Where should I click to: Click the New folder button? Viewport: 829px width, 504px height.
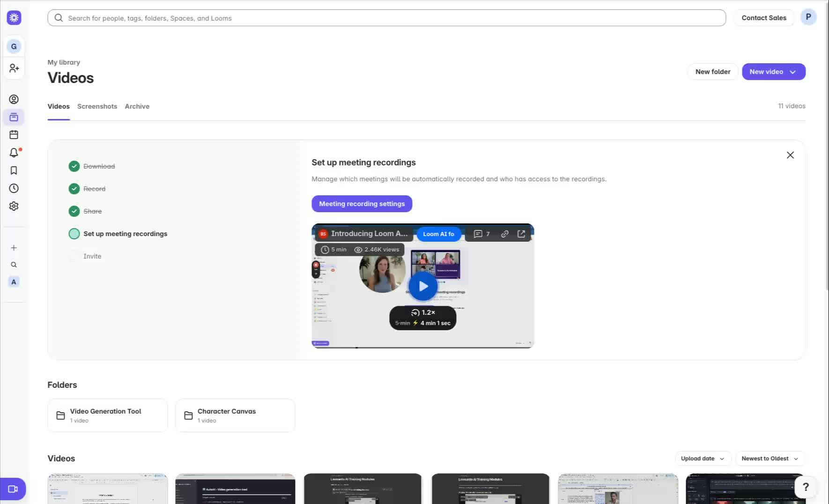click(713, 72)
